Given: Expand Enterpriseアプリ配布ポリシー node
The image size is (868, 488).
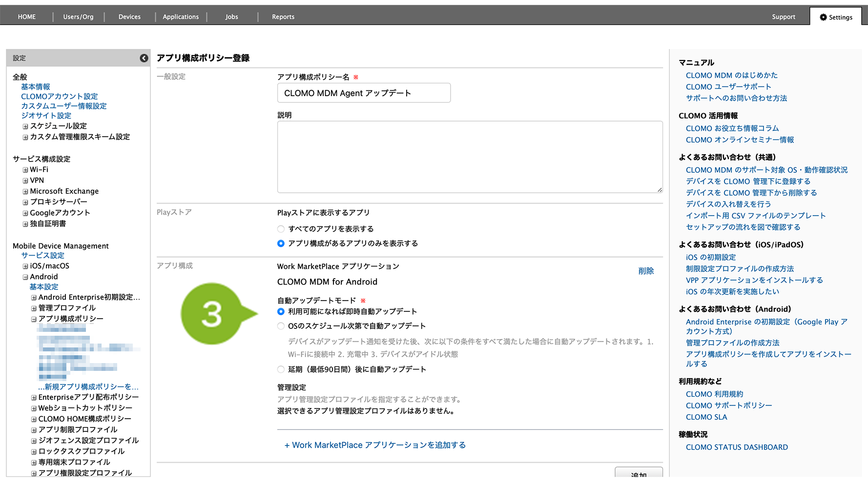Looking at the screenshot, I should coord(34,398).
